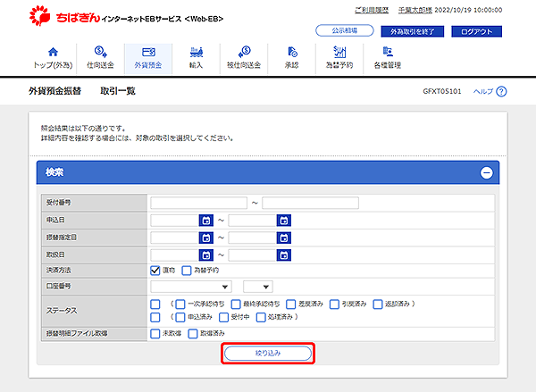
Task: Click the ヘルプ link
Action: tap(490, 92)
